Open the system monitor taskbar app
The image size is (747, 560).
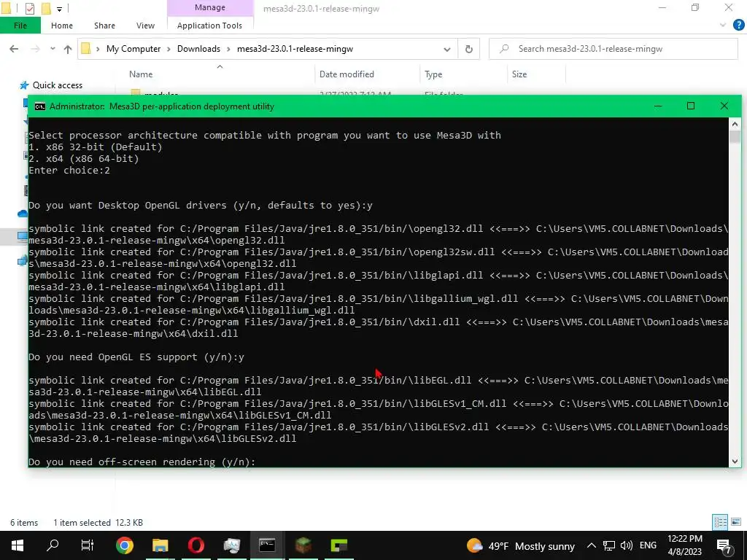(x=231, y=545)
